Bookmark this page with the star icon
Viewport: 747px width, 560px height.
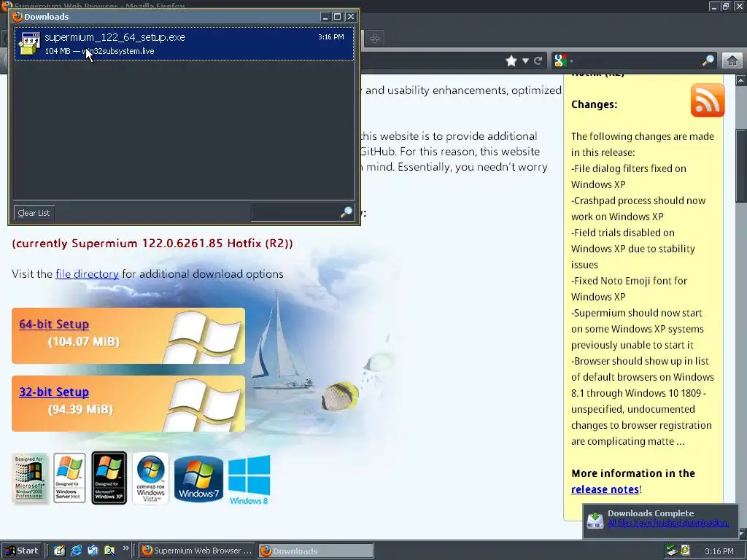[511, 61]
